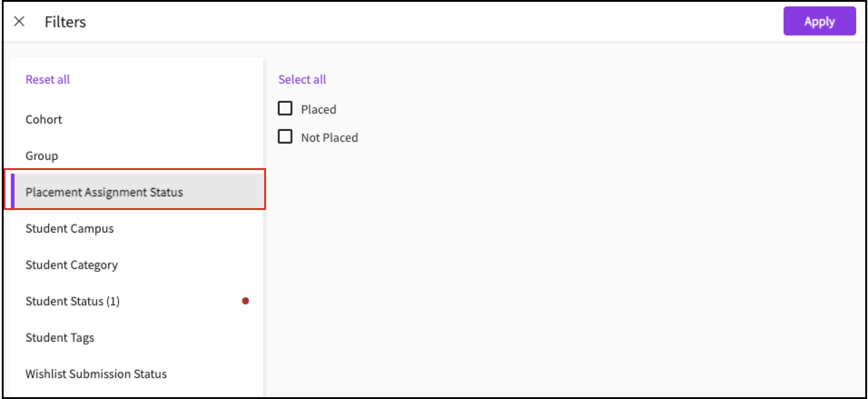Open Student Status (1) filter
868x399 pixels.
(137, 301)
